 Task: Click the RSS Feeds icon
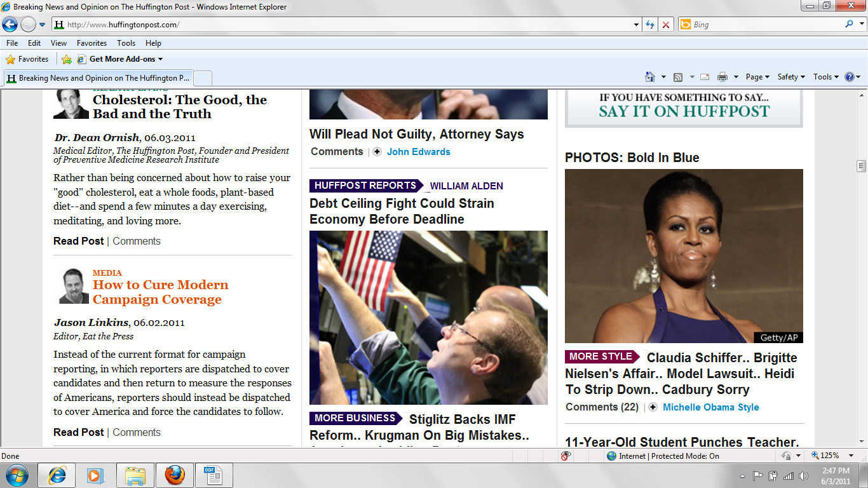[678, 77]
